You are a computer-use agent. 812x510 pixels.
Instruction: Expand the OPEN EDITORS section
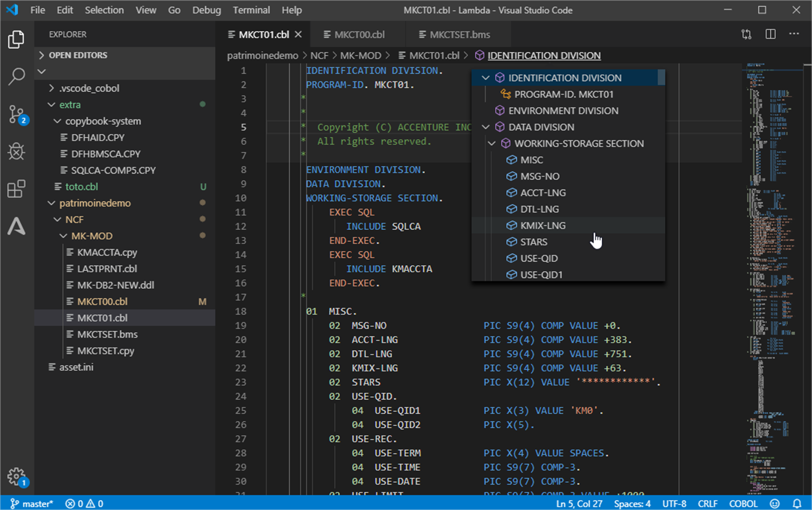click(x=42, y=55)
